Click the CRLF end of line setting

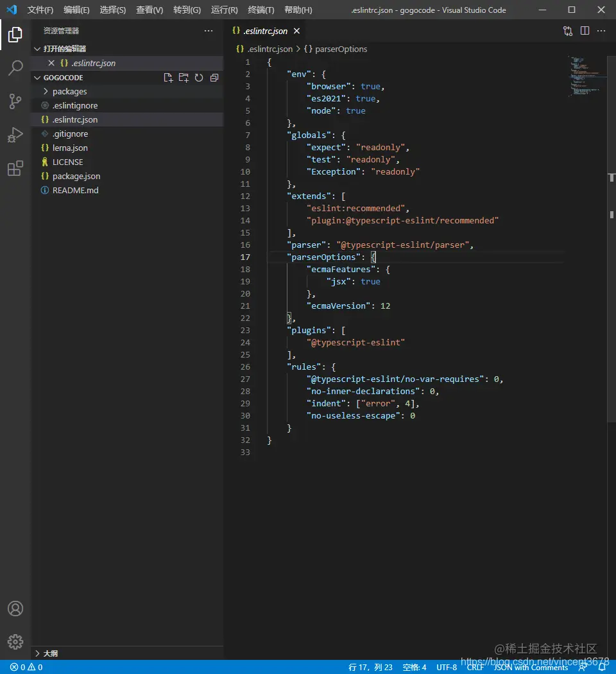coord(475,667)
